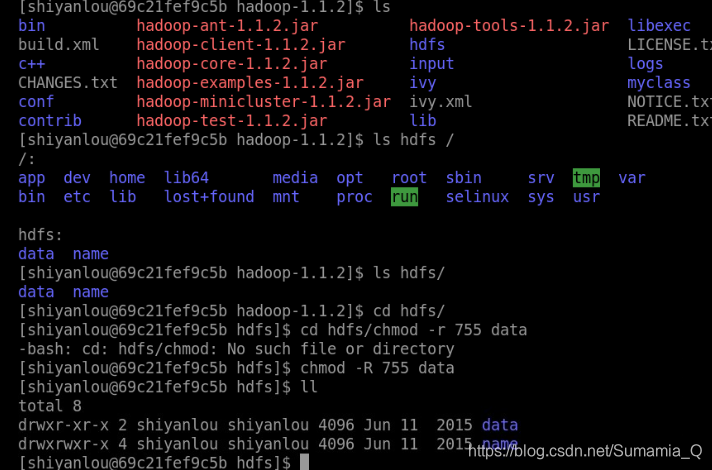Click data in the drwxr-xr-x row
Screen dimensions: 712x470
499,425
